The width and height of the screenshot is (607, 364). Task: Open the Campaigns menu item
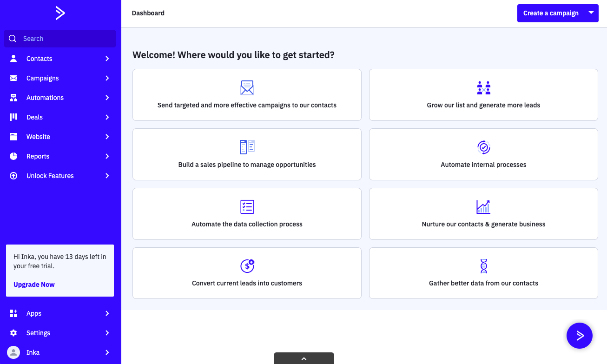(60, 78)
